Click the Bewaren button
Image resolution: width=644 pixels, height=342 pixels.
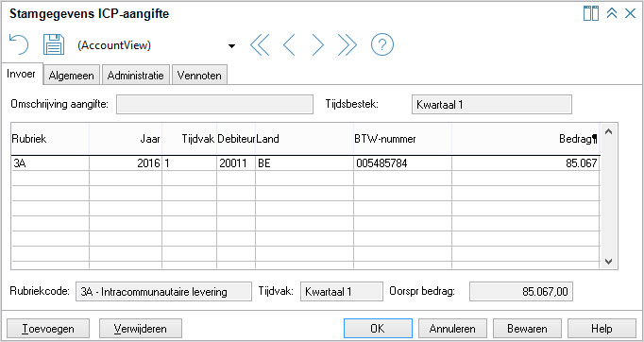(x=527, y=329)
